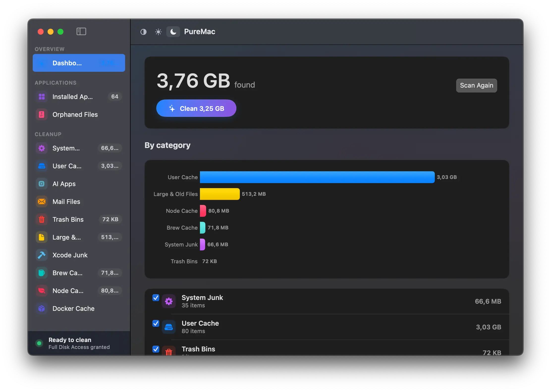Click the PureMac title
The image size is (551, 392).
[x=200, y=32]
